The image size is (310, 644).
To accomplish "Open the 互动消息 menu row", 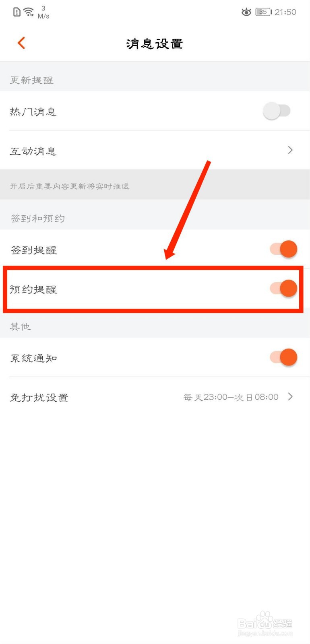I will [155, 150].
